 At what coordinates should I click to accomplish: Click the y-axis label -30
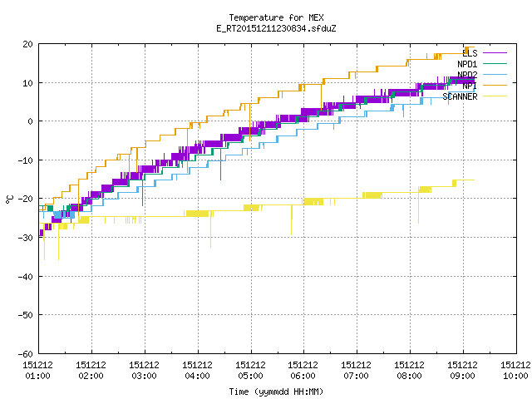[26, 238]
